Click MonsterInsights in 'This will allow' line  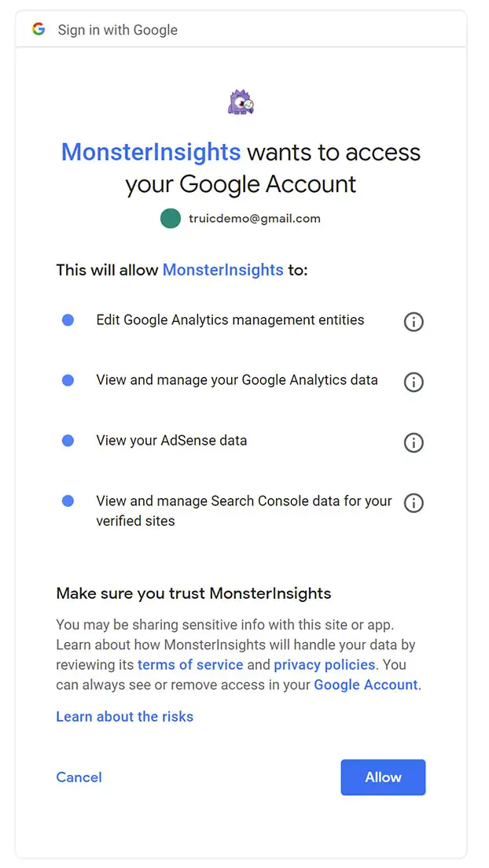pos(223,270)
